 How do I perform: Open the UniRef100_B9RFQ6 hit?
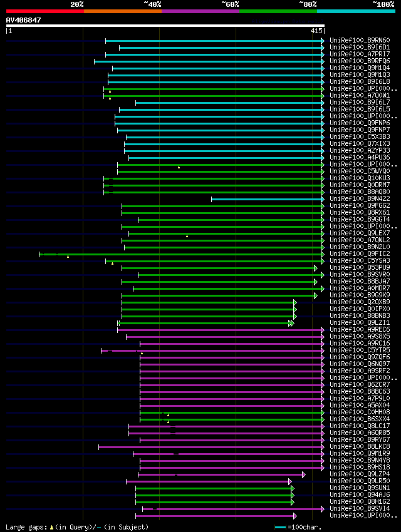tap(360, 61)
